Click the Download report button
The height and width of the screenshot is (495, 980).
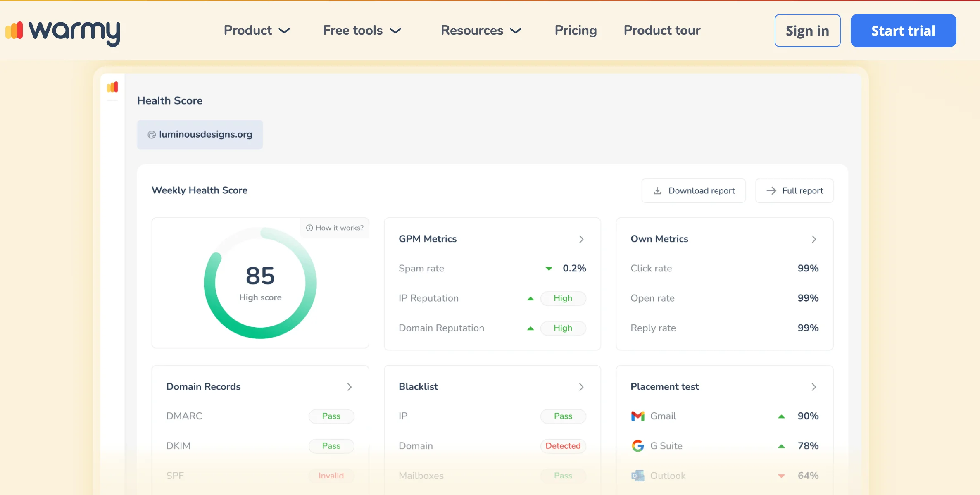point(693,191)
